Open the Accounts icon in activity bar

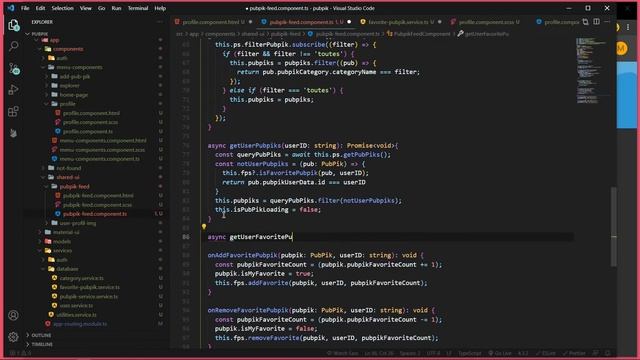(13, 315)
